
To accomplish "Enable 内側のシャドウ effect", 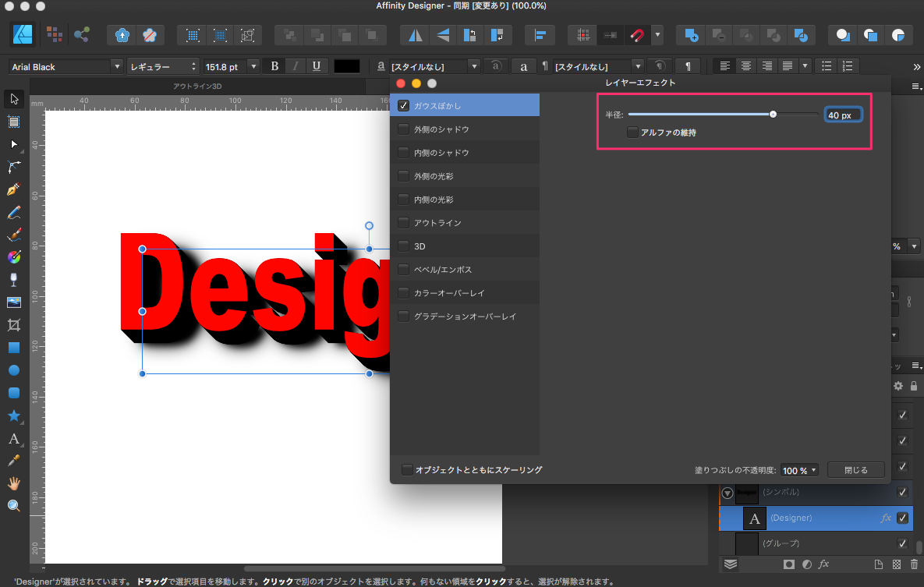I will (x=404, y=153).
